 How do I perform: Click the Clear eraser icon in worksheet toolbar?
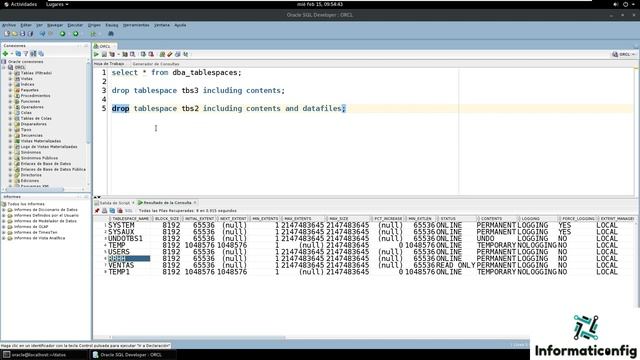tap(170, 54)
